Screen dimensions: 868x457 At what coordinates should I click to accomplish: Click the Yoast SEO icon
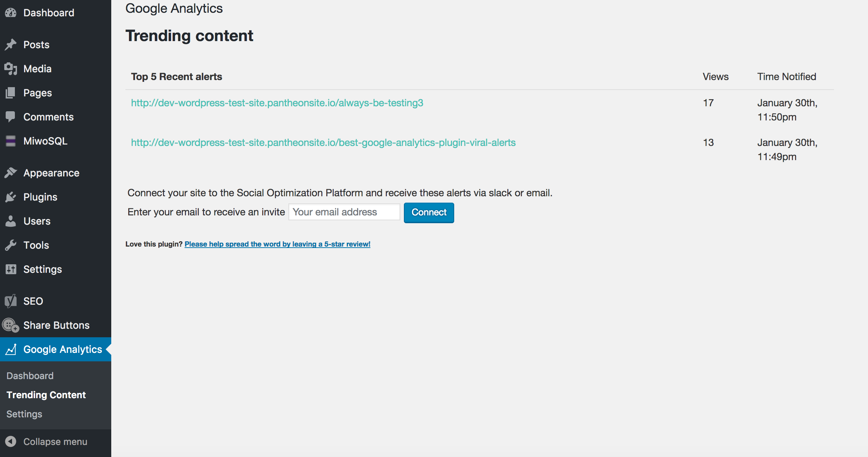pos(11,301)
